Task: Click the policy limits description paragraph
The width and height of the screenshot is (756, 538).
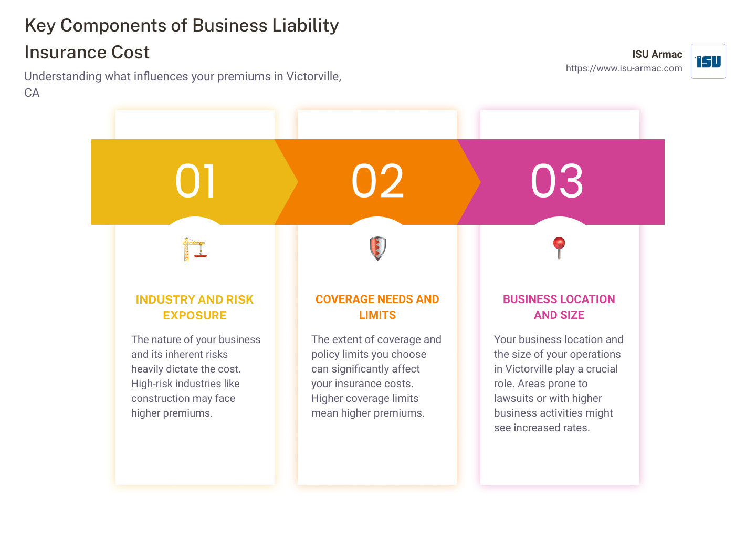Action: tap(376, 376)
